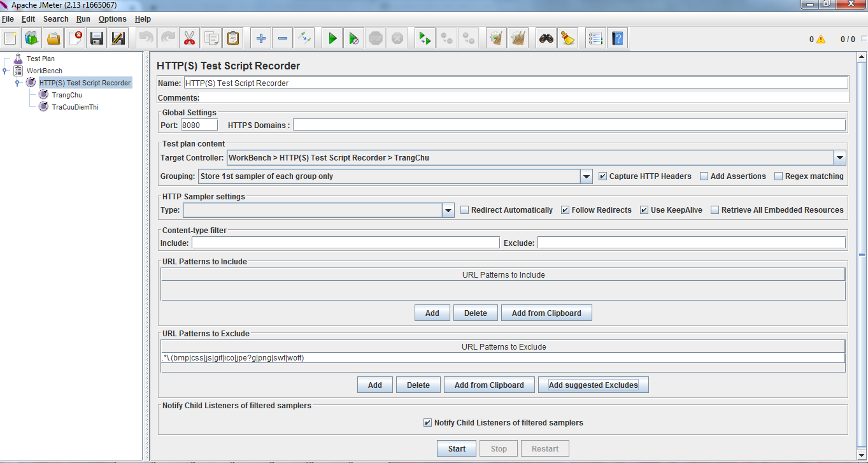The height and width of the screenshot is (463, 868).
Task: Click the Start no pauses icon
Action: point(353,38)
